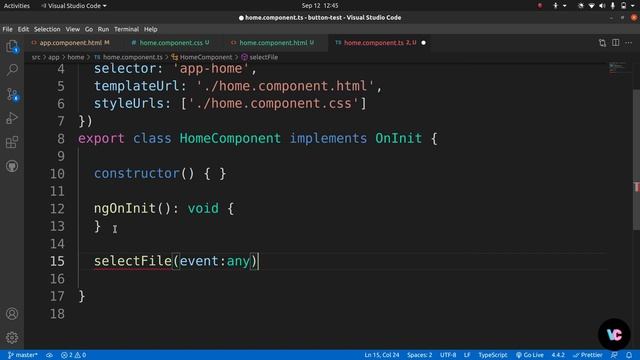Open the Activities overview
The width and height of the screenshot is (640, 360).
coord(17,6)
